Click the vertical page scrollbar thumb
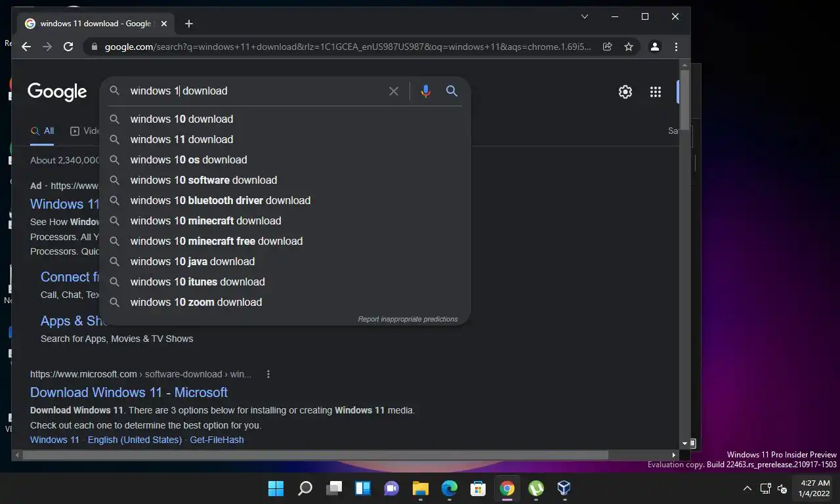Screen dimensions: 840x504 coord(684,100)
